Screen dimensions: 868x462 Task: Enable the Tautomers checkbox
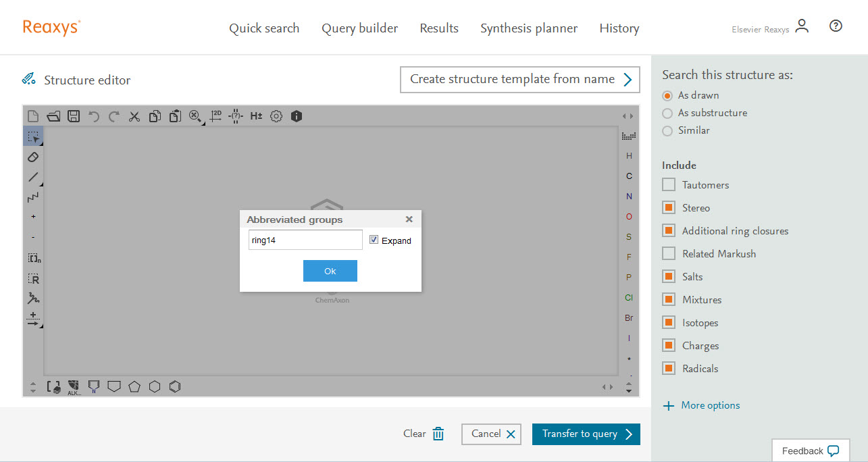(669, 185)
